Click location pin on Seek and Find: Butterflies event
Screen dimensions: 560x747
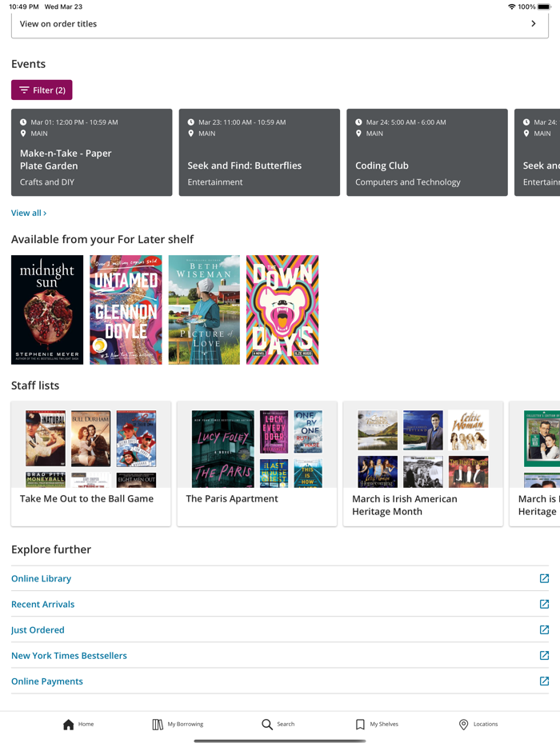coord(190,134)
